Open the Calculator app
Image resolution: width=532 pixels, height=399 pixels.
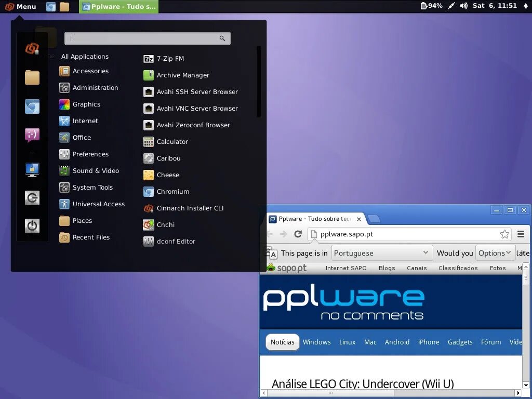tap(166, 142)
